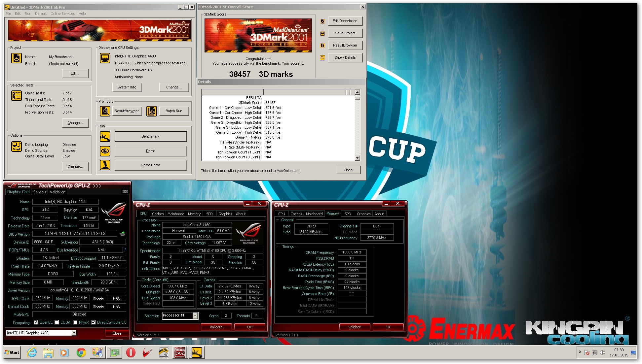Viewport: 642px width, 364px height.
Task: Click OK in right CPU-Z memory window
Action: click(x=388, y=327)
